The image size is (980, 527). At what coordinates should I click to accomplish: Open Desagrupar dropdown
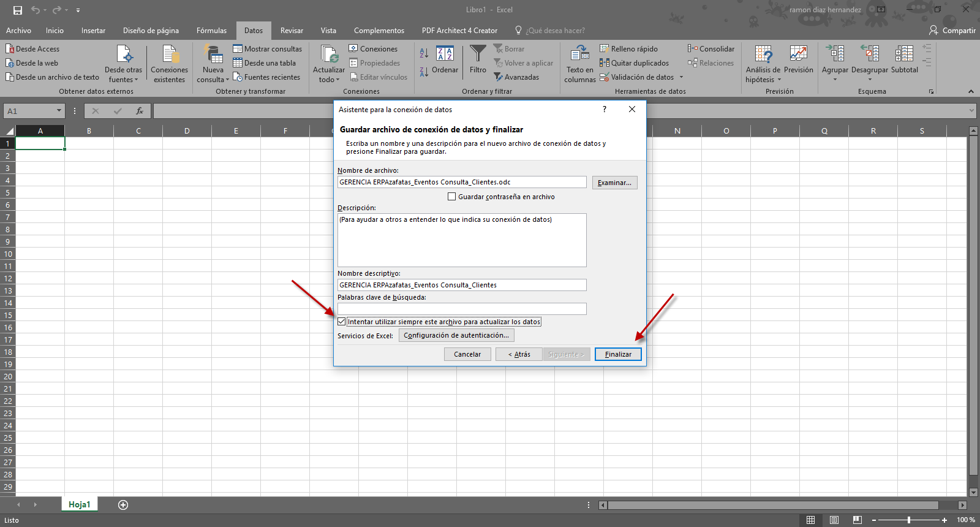pos(870,79)
